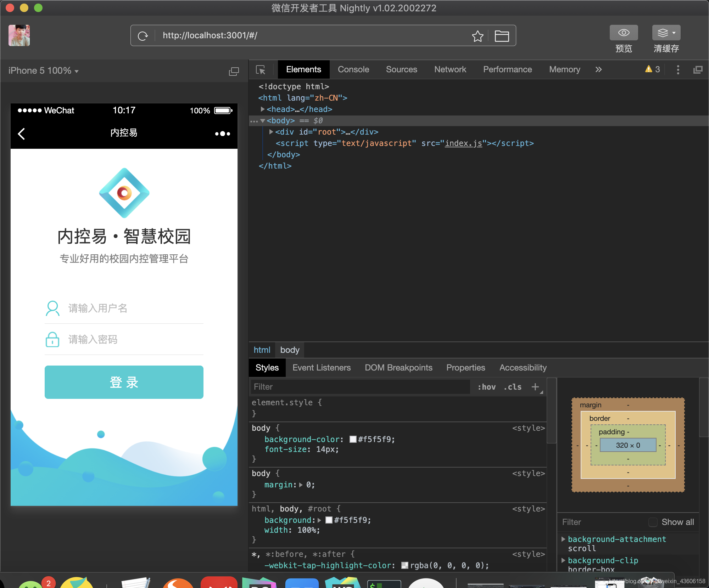Show more DevTools tabs chevron
Screen dimensions: 709x588
point(599,69)
